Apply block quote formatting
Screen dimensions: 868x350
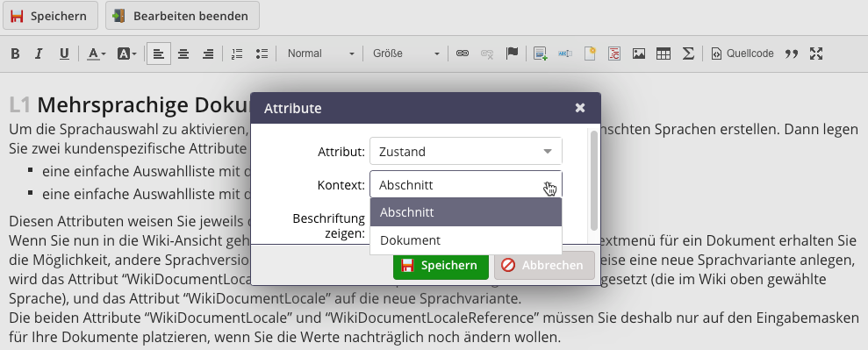[x=792, y=54]
